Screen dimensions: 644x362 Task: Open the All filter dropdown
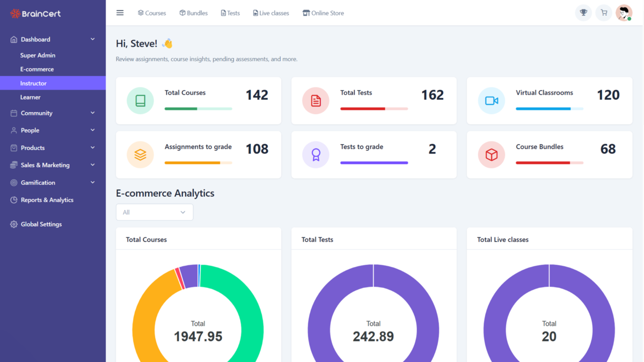tap(155, 212)
